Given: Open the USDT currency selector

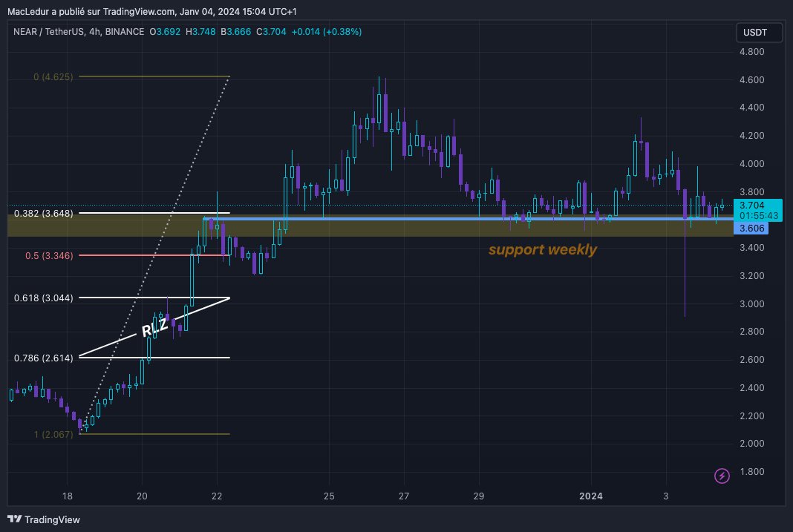Looking at the screenshot, I should tap(759, 33).
